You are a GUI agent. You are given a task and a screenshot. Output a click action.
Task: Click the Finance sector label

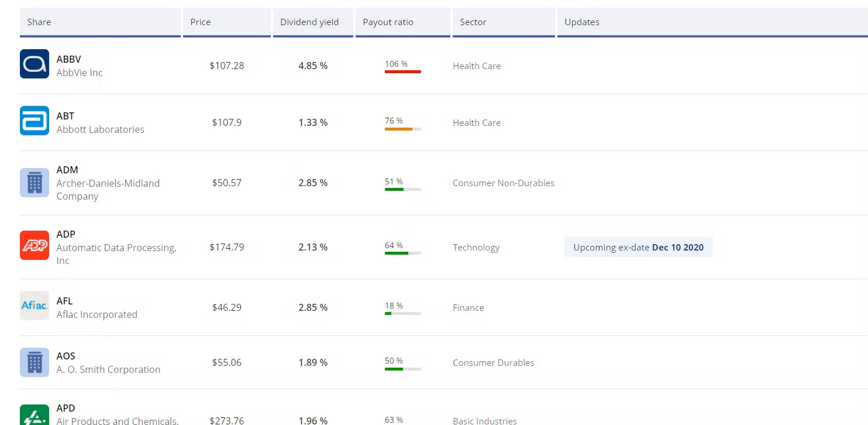tap(469, 307)
